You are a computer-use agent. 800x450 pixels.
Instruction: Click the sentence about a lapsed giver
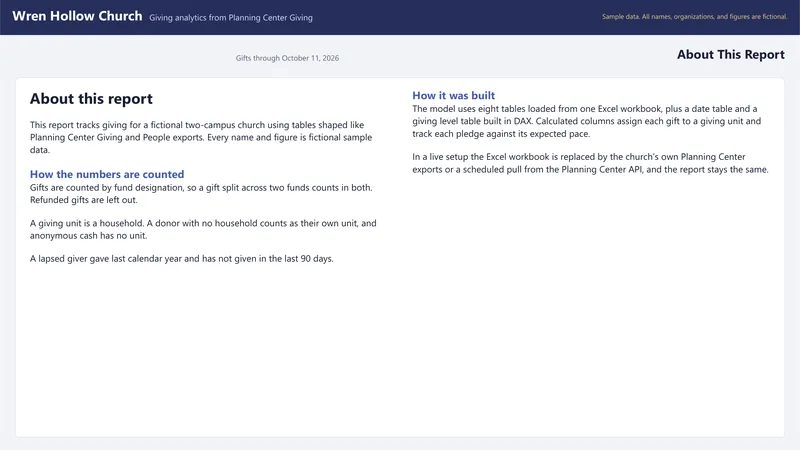tap(182, 259)
